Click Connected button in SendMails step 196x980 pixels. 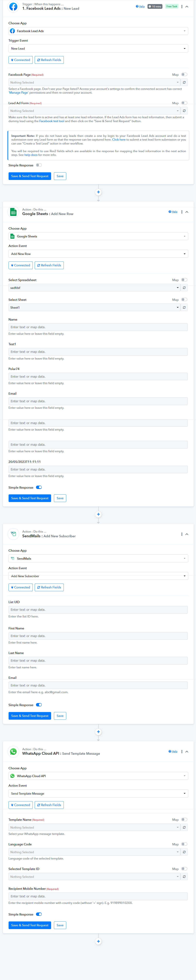(x=21, y=587)
